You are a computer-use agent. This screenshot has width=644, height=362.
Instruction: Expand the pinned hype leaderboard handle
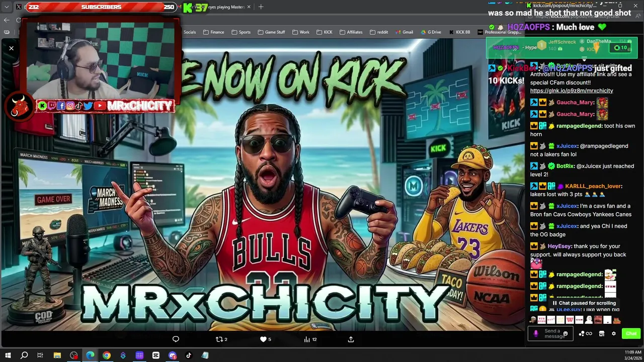584,60
